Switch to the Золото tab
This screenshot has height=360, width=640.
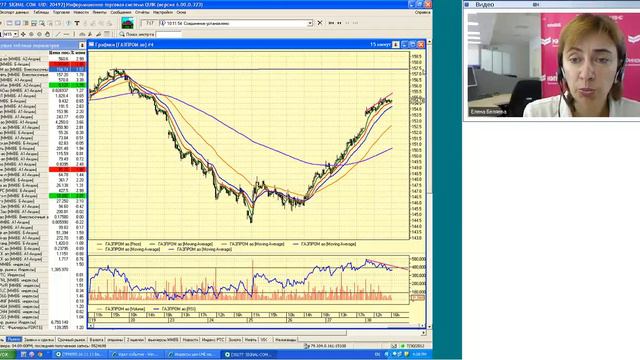pos(235,340)
